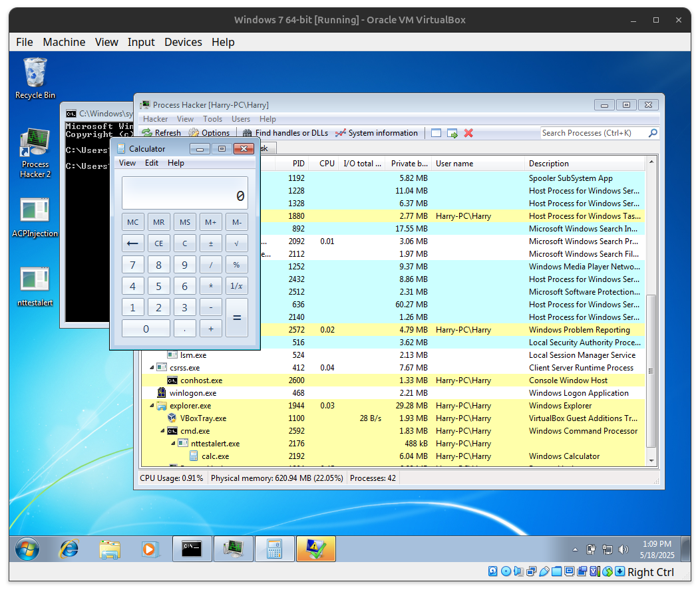This screenshot has width=700, height=592.
Task: Click calculator plus button
Action: tap(211, 329)
